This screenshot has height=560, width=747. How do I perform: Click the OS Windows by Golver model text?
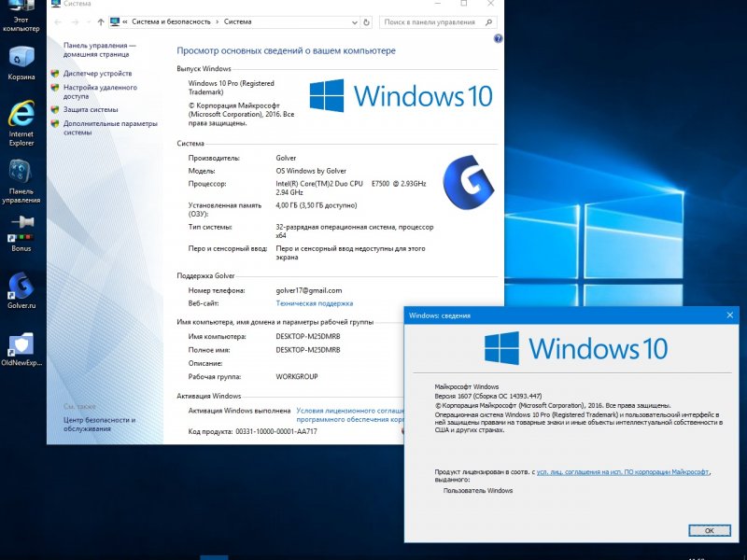(311, 171)
